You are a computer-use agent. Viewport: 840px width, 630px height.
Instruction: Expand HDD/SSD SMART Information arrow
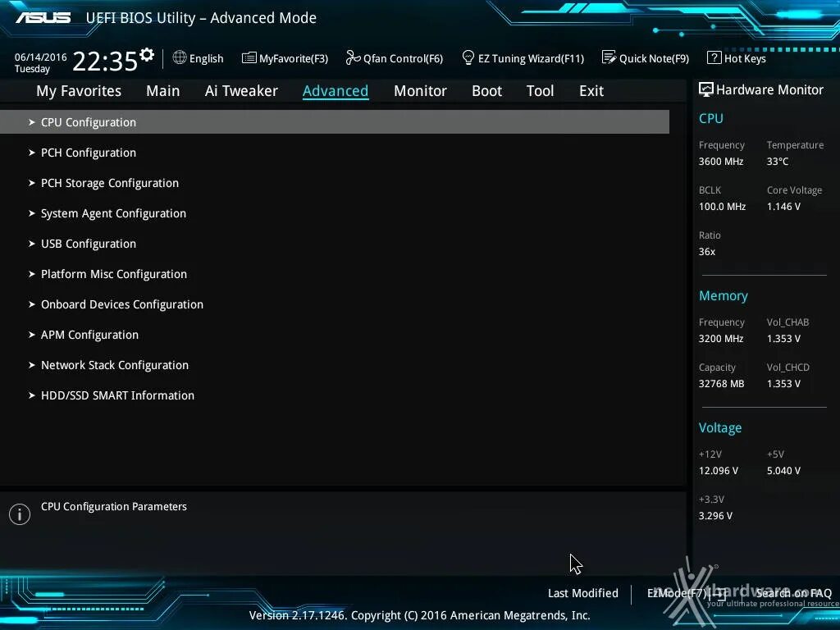tap(32, 395)
